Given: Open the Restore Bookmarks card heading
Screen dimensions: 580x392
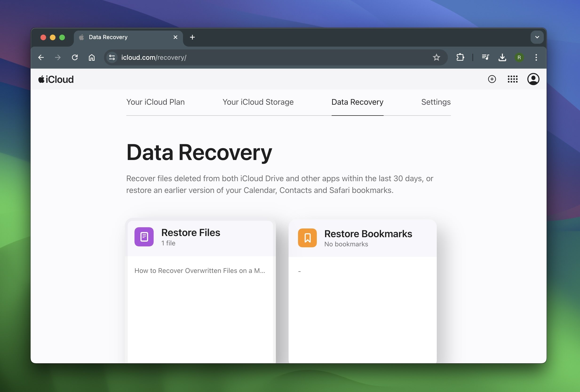Looking at the screenshot, I should pyautogui.click(x=368, y=234).
